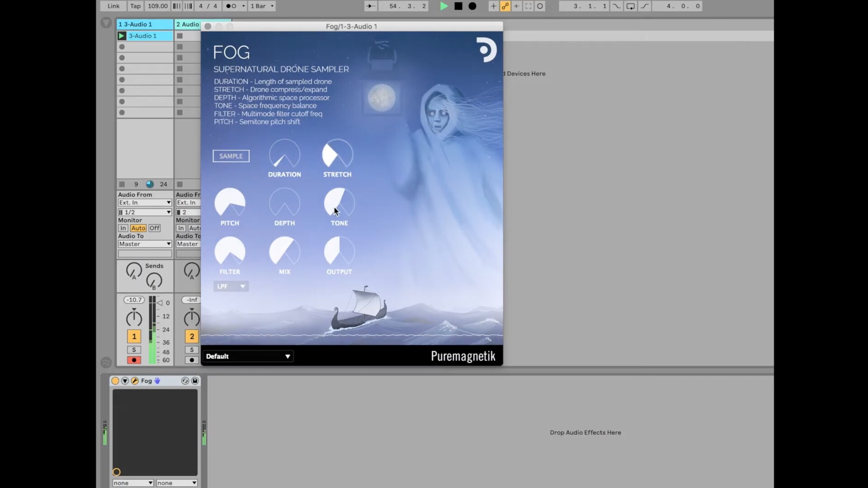The image size is (868, 488).
Task: Click the SAMPLE button in Fog
Action: 231,156
